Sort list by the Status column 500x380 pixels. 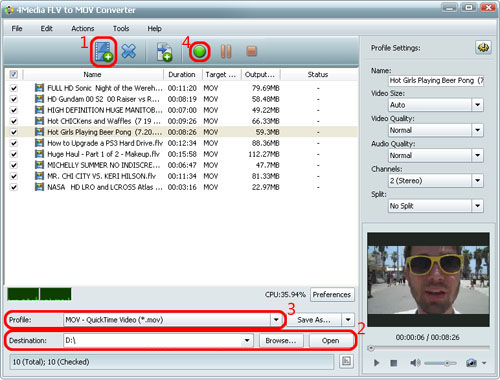[x=318, y=75]
